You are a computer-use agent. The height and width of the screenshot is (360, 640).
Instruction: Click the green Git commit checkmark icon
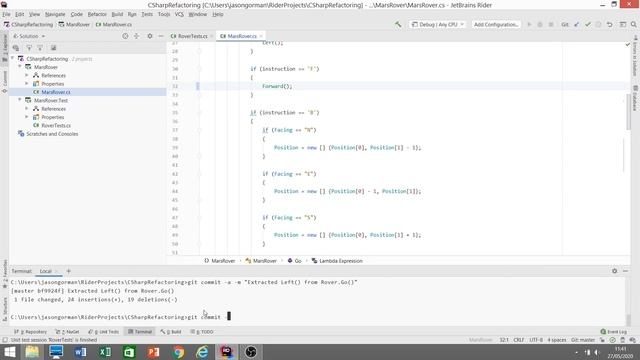(588, 24)
